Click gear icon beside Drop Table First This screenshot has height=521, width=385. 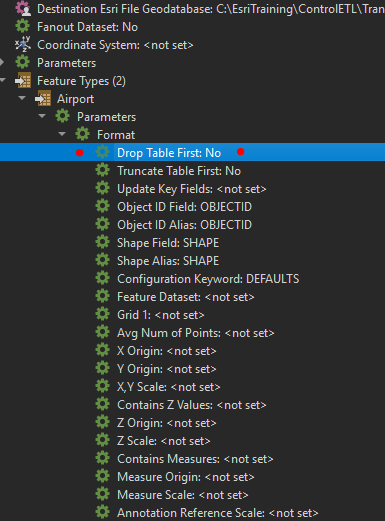(103, 153)
